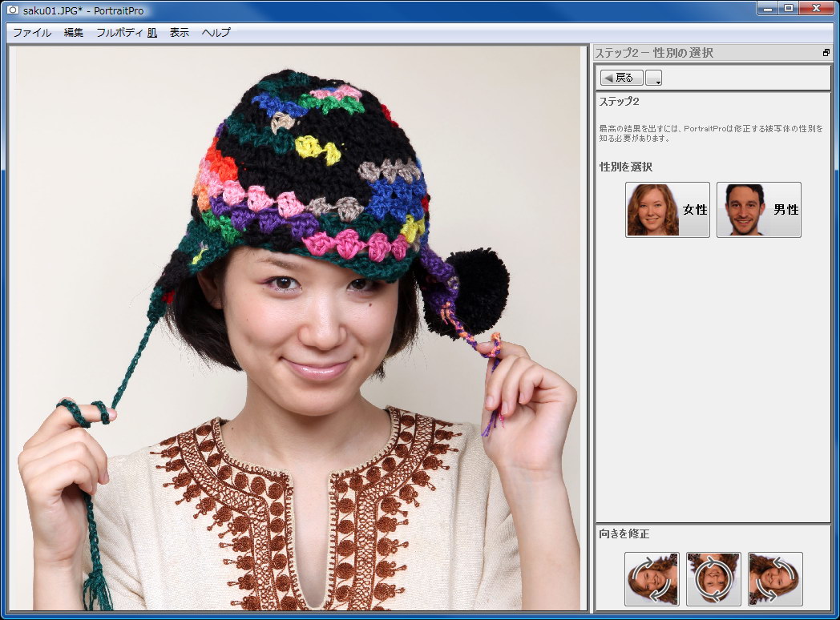Viewport: 840px width, 620px height.
Task: Maximize the PortraitPro window
Action: [x=789, y=8]
